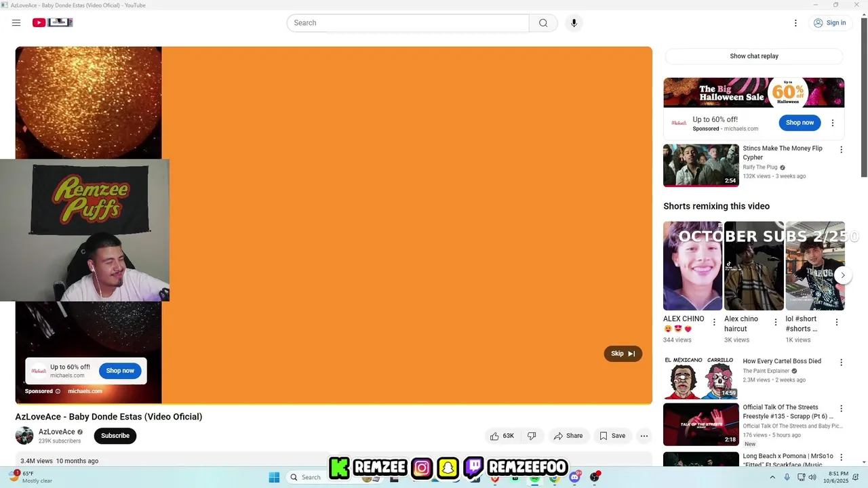
Task: Submit search with the magnifier button
Action: tap(543, 23)
